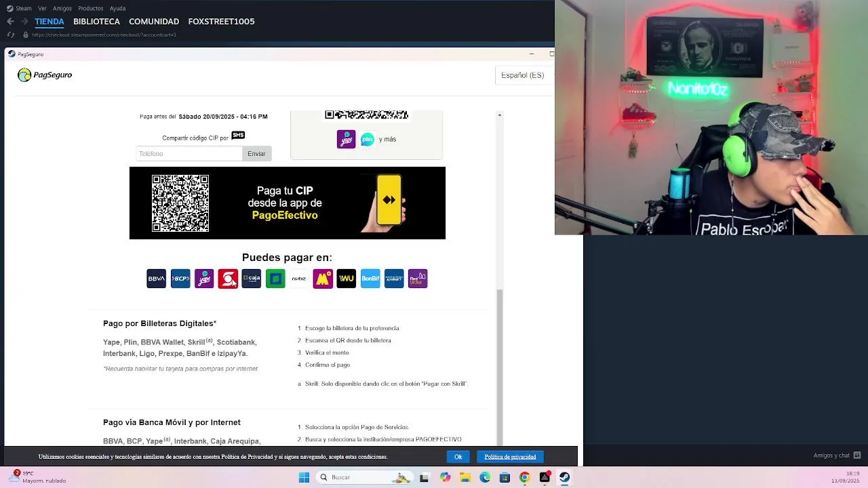The width and height of the screenshot is (868, 488).
Task: Open the Steam menu
Action: tap(20, 8)
